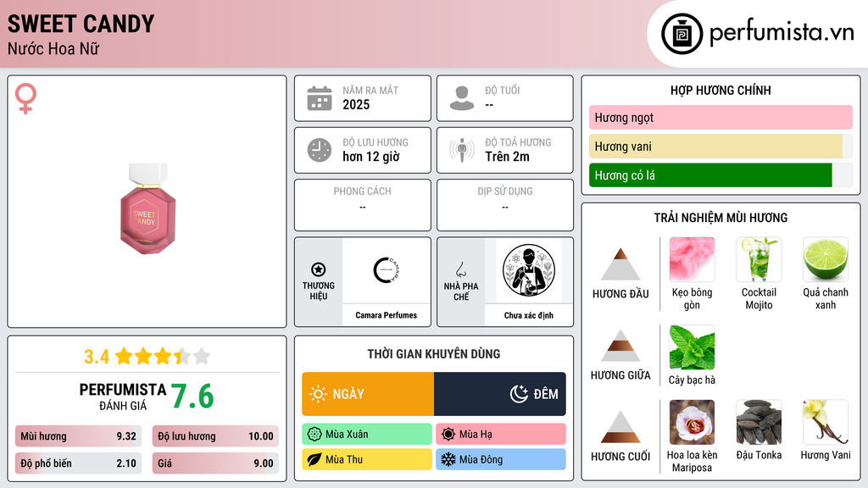The width and height of the screenshot is (868, 488).
Task: Open the Quả chanh xanh note image
Action: coord(826,259)
